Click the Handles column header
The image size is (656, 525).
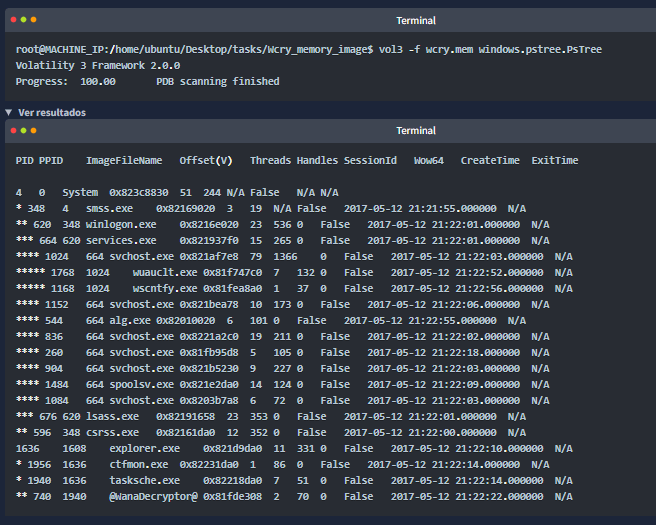(317, 160)
